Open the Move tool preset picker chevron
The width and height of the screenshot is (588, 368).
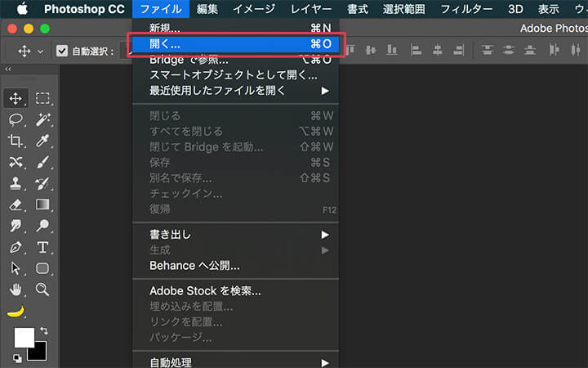[x=41, y=51]
